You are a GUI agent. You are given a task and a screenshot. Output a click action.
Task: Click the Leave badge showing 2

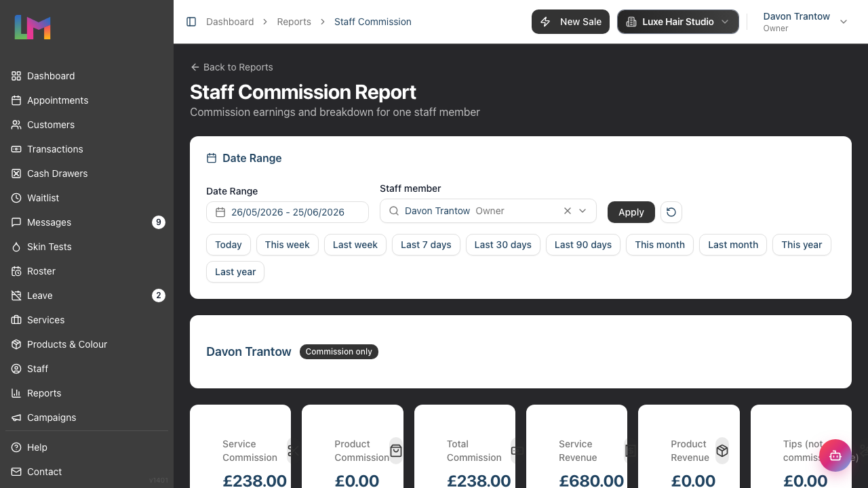click(159, 296)
